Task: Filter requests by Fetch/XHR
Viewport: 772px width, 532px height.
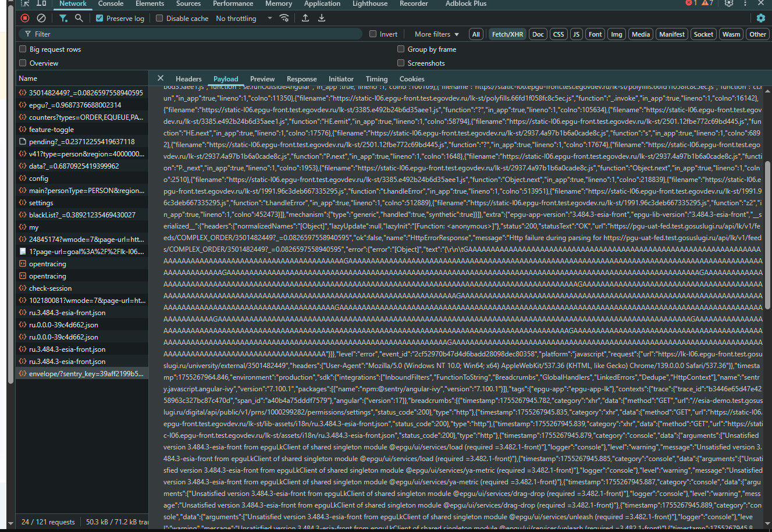Action: (507, 34)
